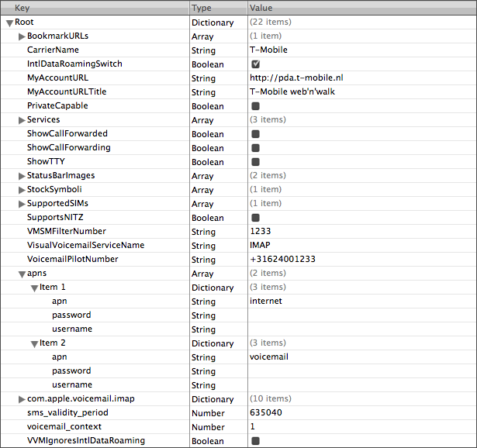Click the Key column header
This screenshot has width=477, height=448.
pyautogui.click(x=95, y=8)
